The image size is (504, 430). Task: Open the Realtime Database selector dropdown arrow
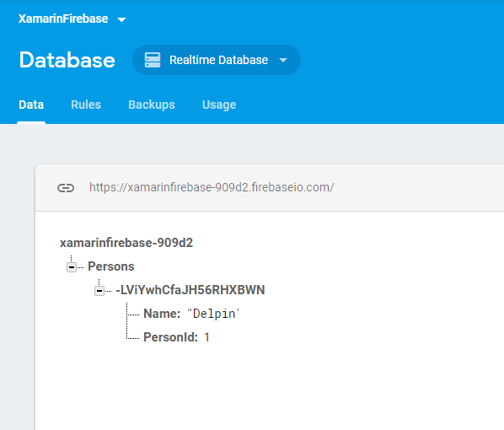[x=283, y=60]
